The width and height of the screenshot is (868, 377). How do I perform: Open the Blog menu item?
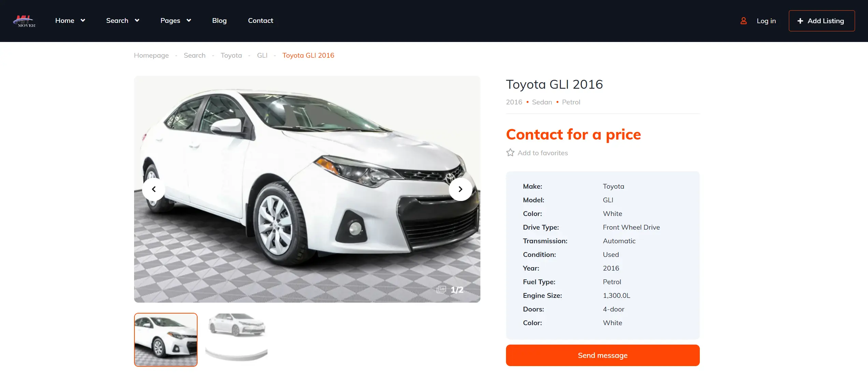click(x=219, y=20)
